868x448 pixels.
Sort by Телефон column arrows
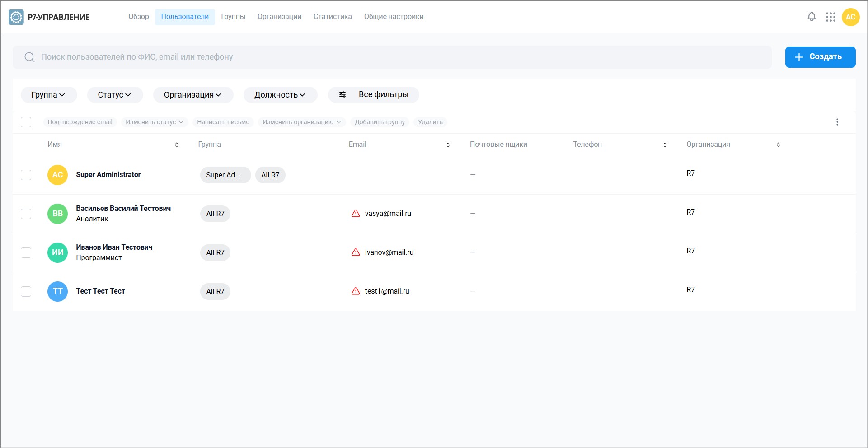(665, 145)
